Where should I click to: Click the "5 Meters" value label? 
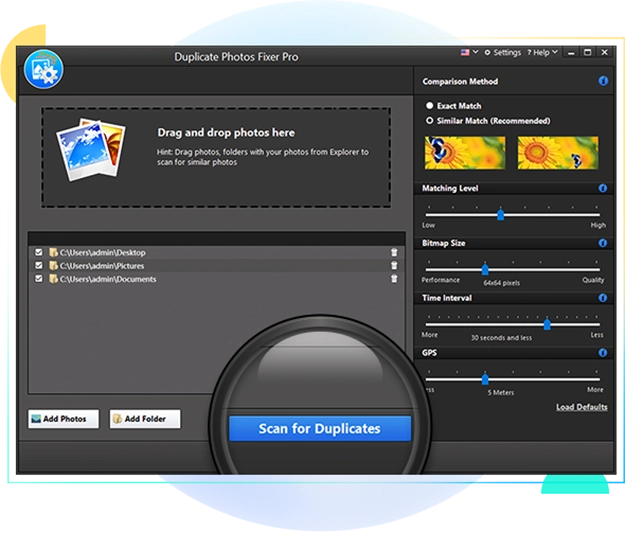(501, 393)
